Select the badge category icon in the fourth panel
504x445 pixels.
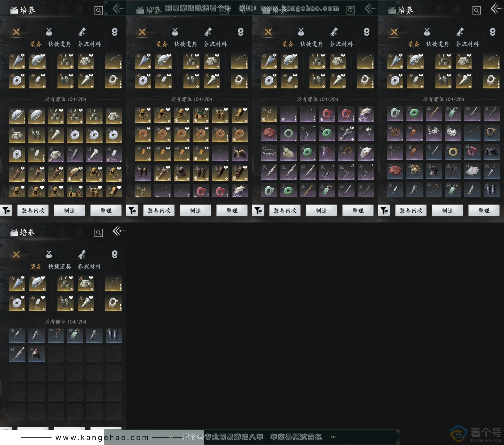pos(493,32)
